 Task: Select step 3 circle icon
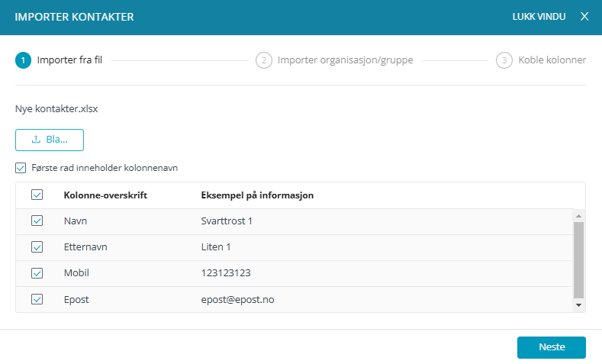pyautogui.click(x=504, y=60)
